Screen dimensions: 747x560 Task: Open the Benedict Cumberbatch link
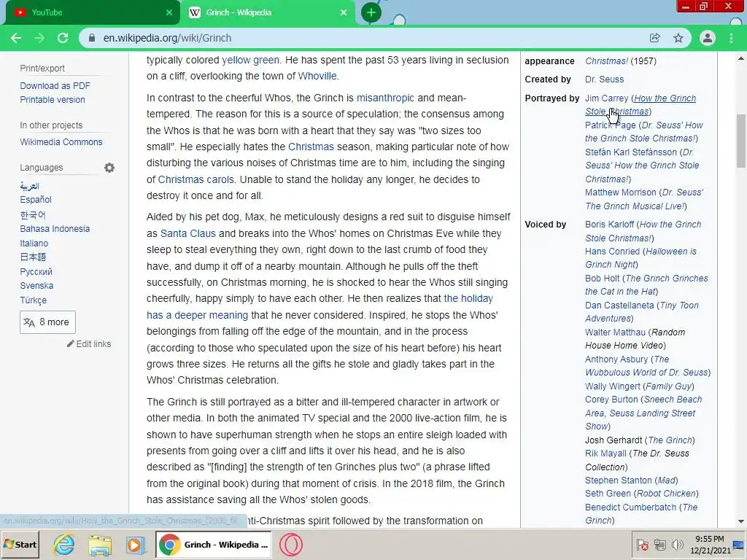tap(631, 507)
